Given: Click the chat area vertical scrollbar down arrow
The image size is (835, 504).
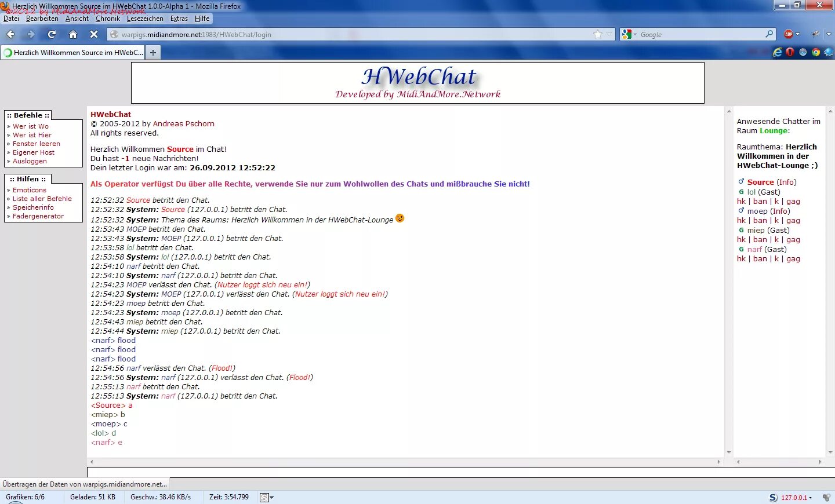Looking at the screenshot, I should [x=729, y=452].
